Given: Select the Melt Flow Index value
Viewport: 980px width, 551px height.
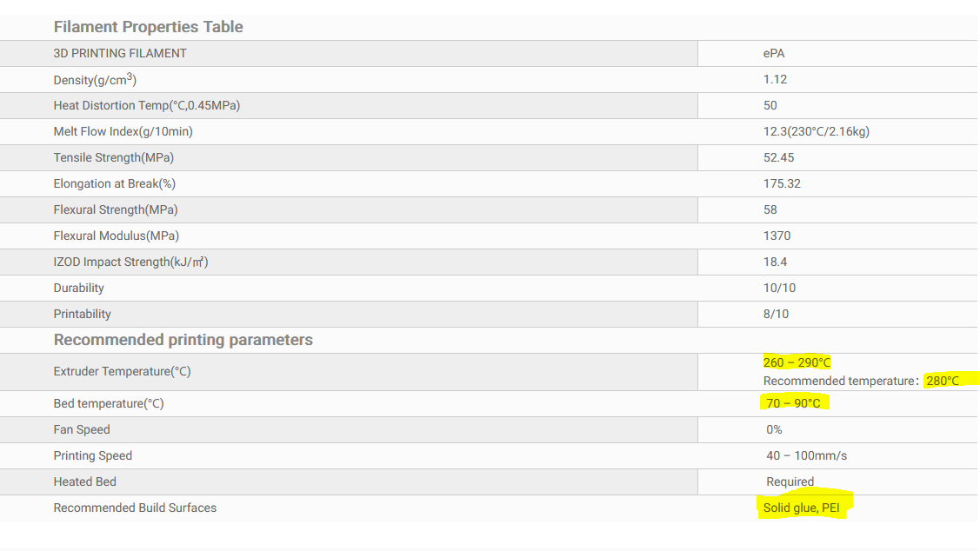Looking at the screenshot, I should [817, 131].
